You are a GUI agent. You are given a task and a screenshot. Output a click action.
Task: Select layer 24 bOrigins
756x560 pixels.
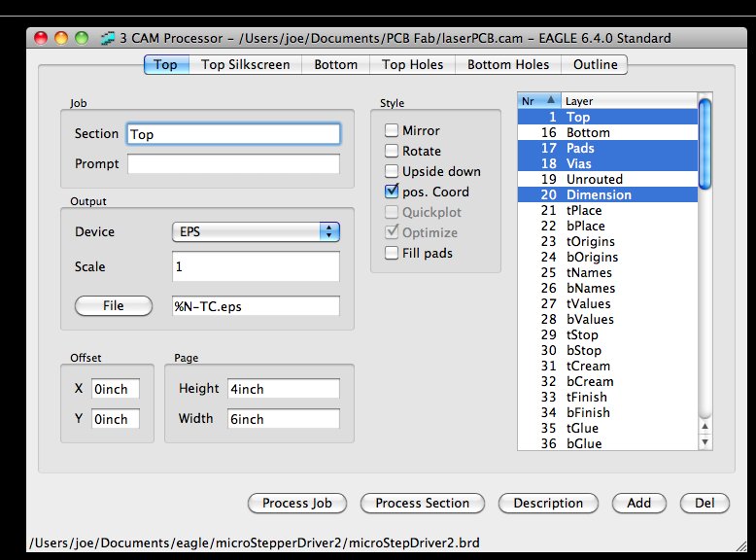[607, 257]
